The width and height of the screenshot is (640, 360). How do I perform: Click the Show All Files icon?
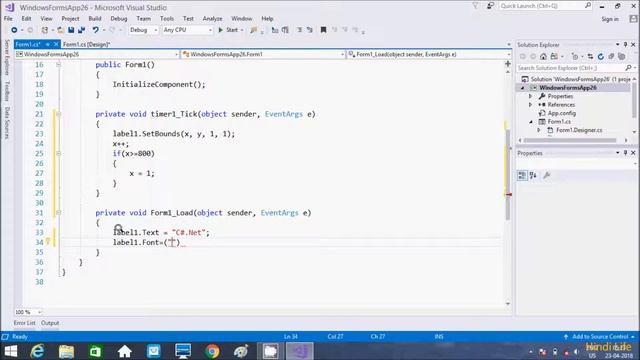point(621,56)
